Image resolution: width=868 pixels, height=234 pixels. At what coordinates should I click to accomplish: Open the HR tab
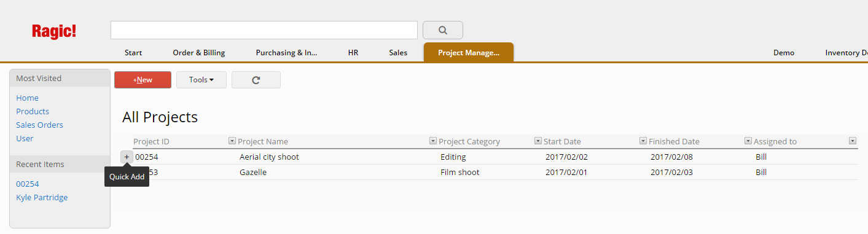pyautogui.click(x=353, y=53)
